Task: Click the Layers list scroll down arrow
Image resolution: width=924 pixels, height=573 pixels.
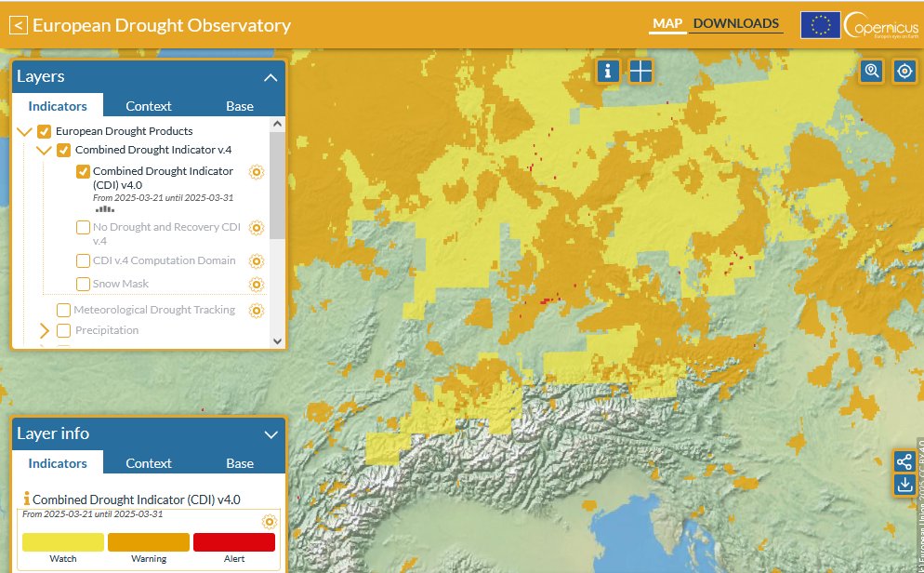Action: (278, 341)
